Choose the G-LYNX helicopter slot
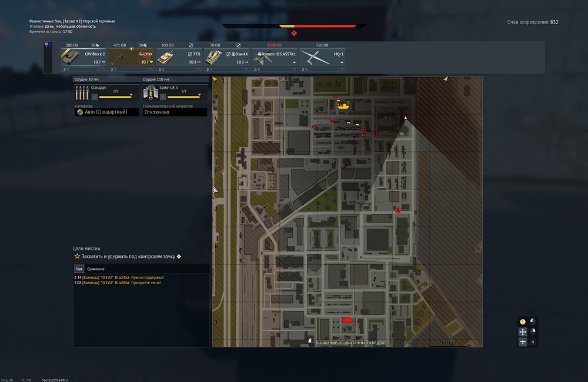This screenshot has width=588, height=382. 131,57
